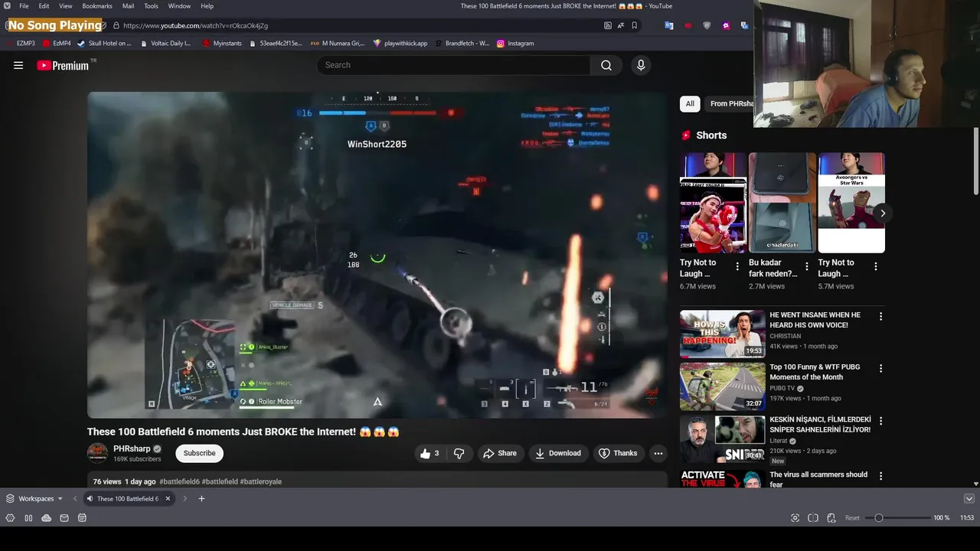The height and width of the screenshot is (551, 980).
Task: Select the All filter chip
Action: pos(690,103)
